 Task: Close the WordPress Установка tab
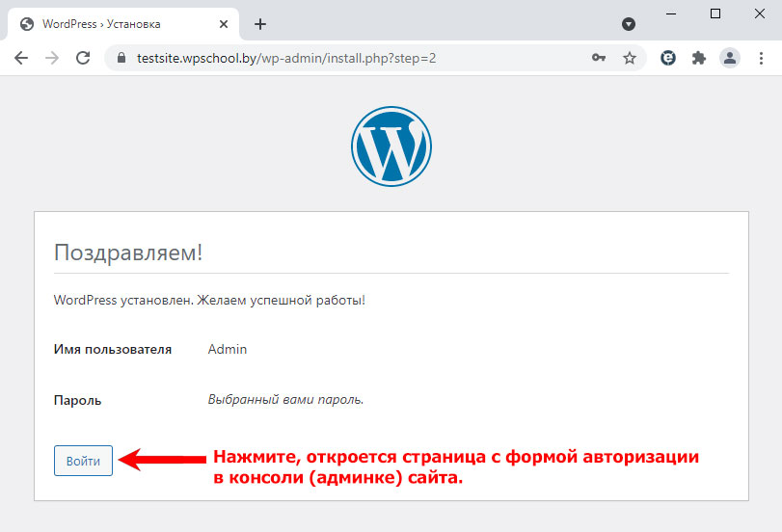[224, 24]
